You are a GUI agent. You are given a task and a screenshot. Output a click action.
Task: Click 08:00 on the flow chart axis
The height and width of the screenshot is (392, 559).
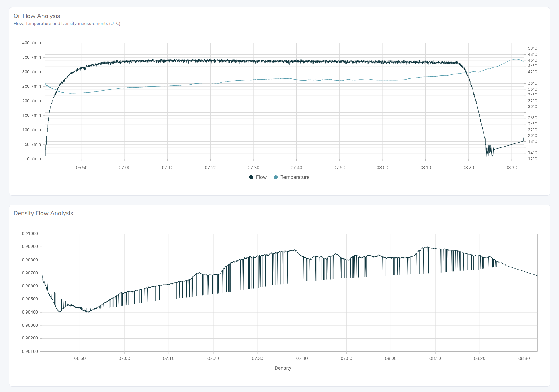[382, 168]
